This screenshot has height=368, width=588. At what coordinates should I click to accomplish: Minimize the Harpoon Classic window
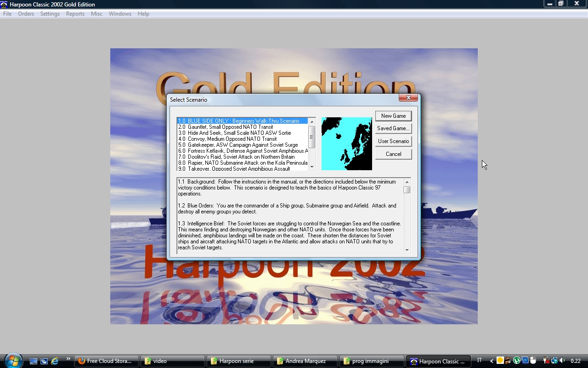[x=550, y=4]
